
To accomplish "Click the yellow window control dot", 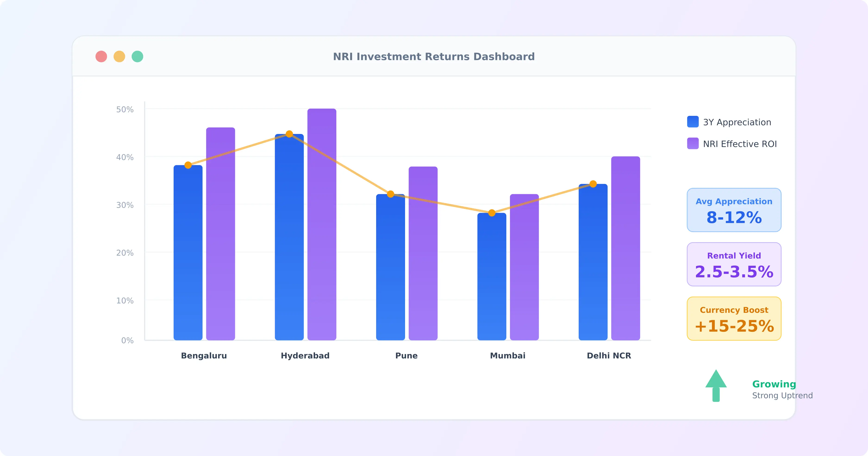I will [119, 57].
